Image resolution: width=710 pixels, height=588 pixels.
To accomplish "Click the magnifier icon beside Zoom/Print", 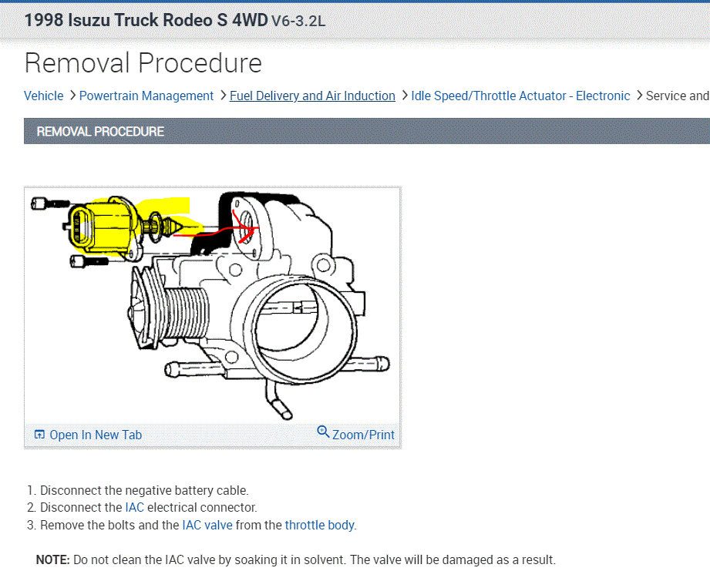I will pyautogui.click(x=323, y=432).
